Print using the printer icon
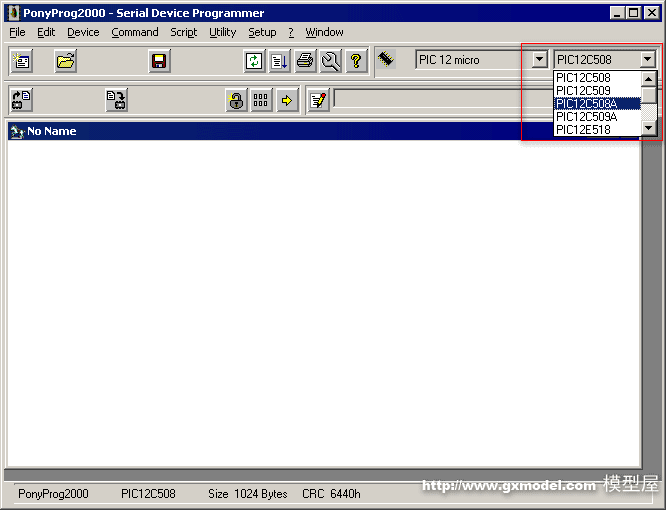Screen dimensions: 666x510 pos(305,61)
